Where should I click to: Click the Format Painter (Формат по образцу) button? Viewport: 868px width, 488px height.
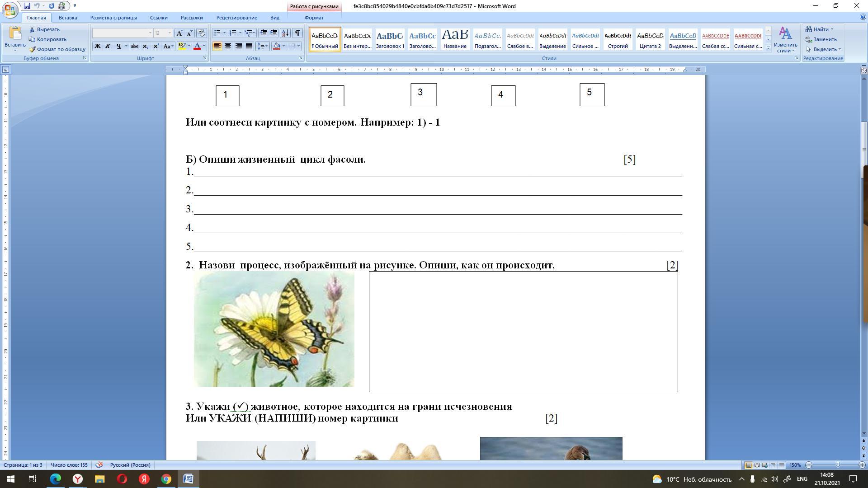click(57, 49)
